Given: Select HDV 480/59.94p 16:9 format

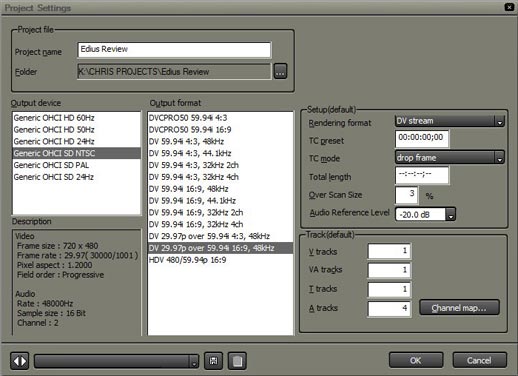Looking at the screenshot, I should pyautogui.click(x=220, y=260).
